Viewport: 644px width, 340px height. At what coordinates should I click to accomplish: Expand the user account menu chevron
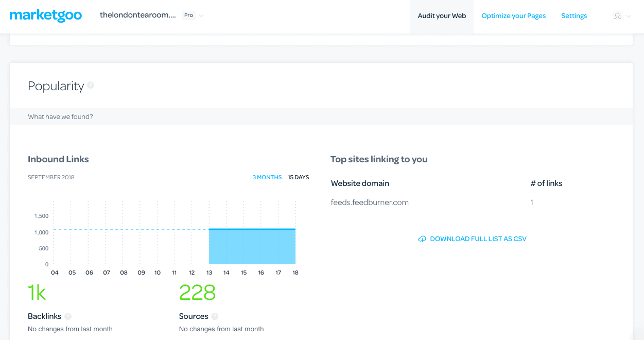tap(629, 16)
